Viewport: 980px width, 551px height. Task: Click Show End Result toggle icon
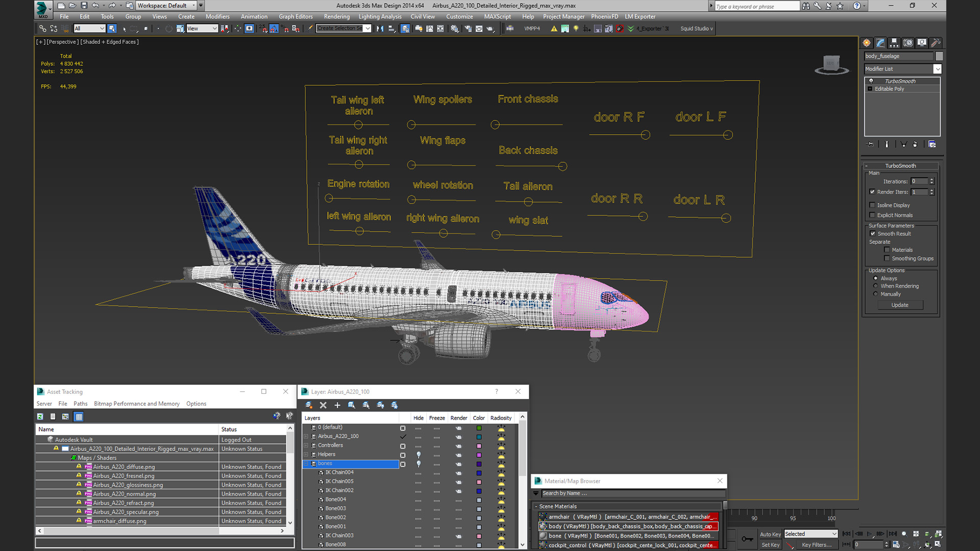[887, 144]
